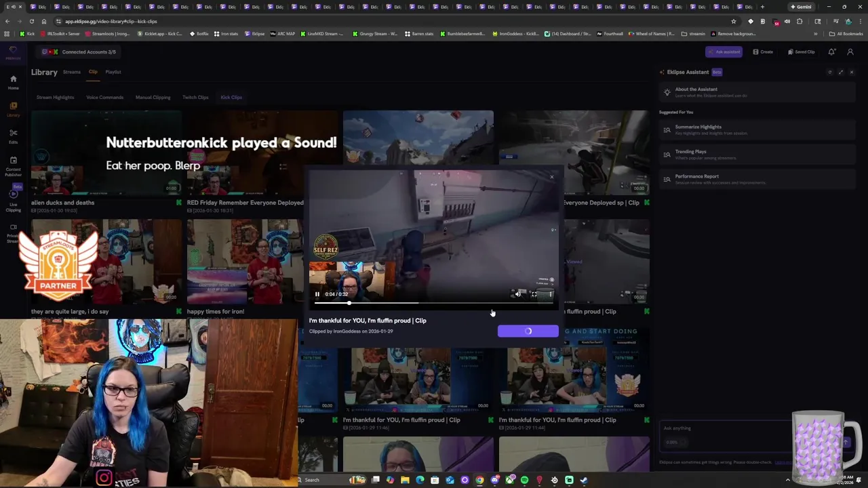The width and height of the screenshot is (868, 488).
Task: Open the 'alien ducks and deaths' clip thumbnail
Action: click(x=106, y=153)
